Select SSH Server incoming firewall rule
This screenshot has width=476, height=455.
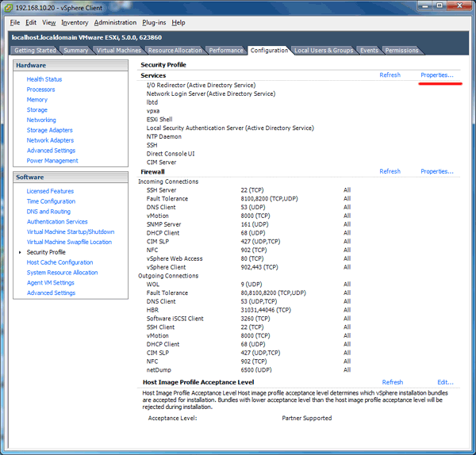162,190
